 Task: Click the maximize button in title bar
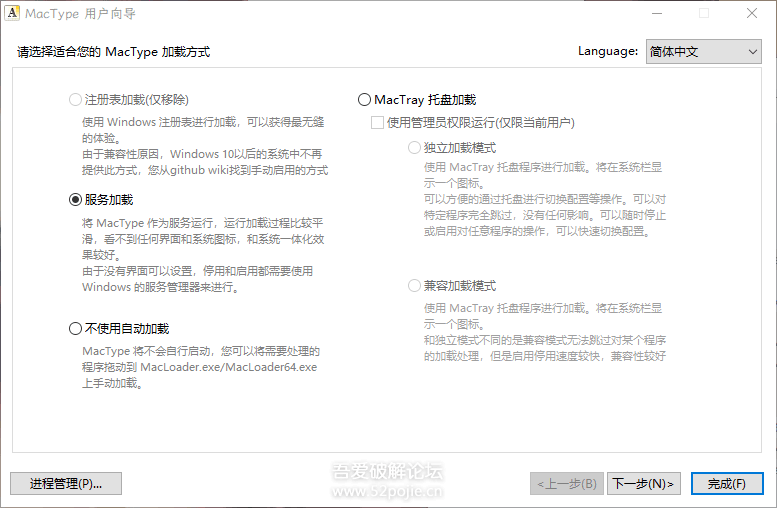point(704,13)
